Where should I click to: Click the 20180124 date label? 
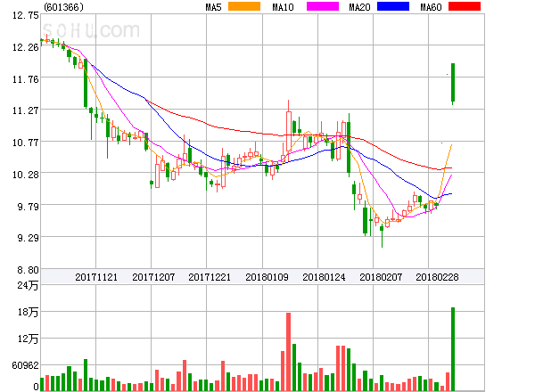(324, 277)
